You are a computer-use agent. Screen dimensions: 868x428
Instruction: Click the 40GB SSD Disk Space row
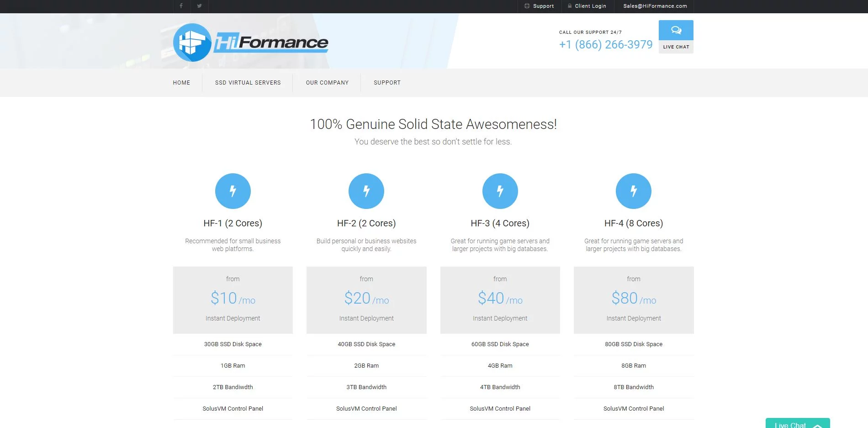pyautogui.click(x=366, y=344)
